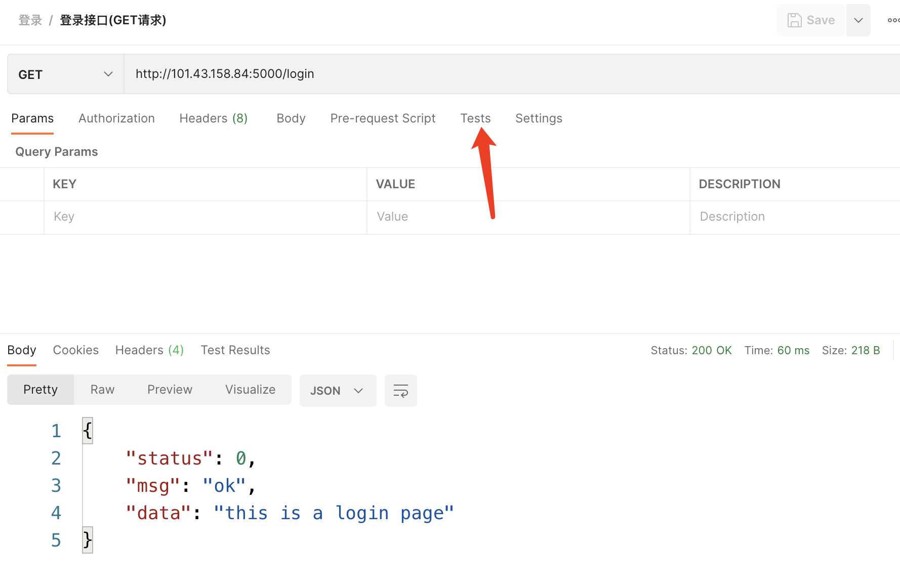Expand the Save options dropdown arrow
900x588 pixels.
(x=858, y=20)
